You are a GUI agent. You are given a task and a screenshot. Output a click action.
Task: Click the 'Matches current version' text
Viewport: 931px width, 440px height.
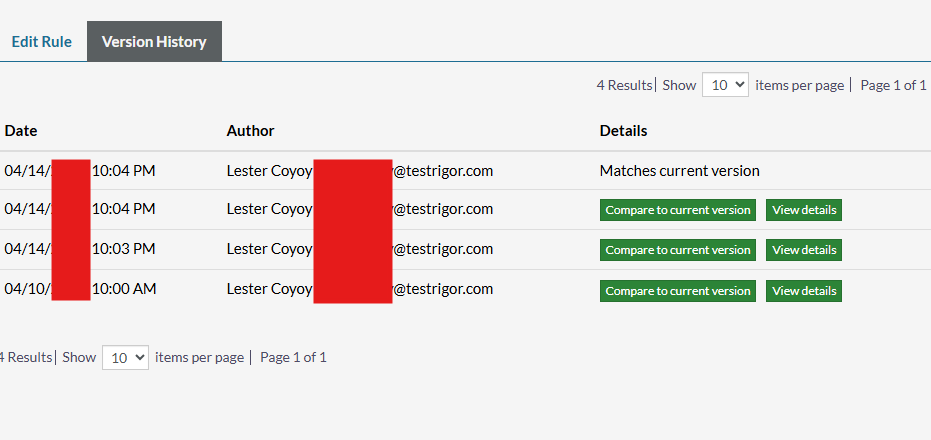click(x=679, y=171)
